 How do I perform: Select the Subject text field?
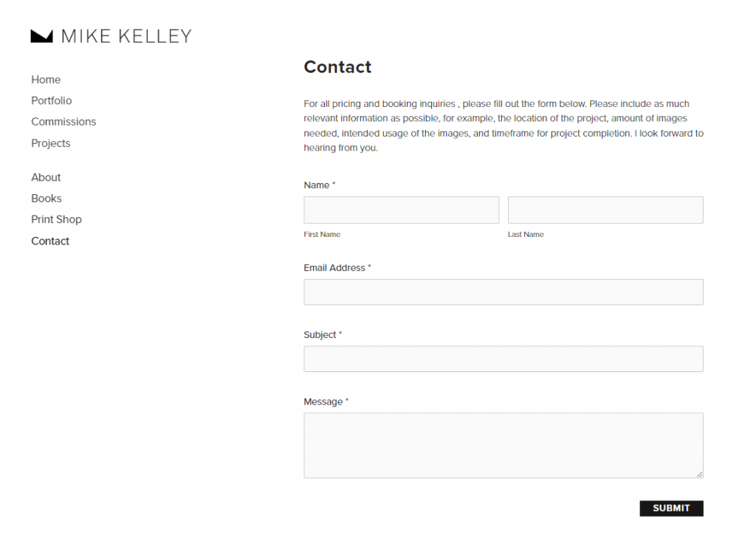click(503, 359)
